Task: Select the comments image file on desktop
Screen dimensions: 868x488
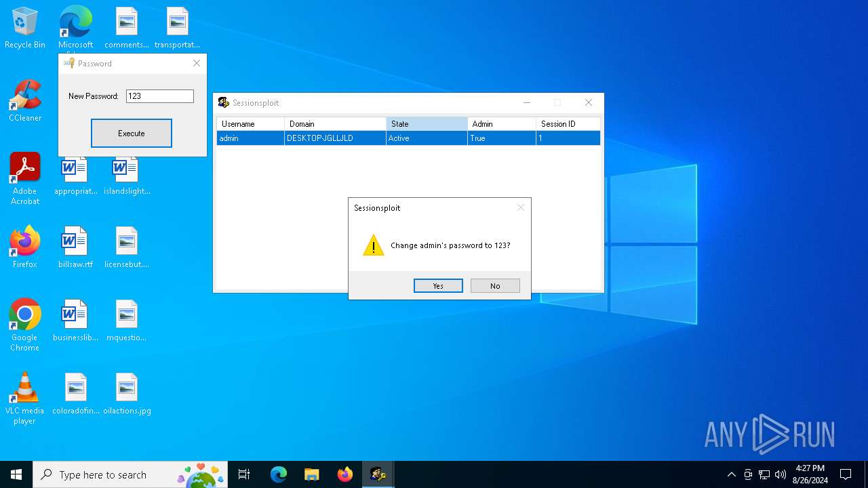Action: pyautogui.click(x=127, y=28)
